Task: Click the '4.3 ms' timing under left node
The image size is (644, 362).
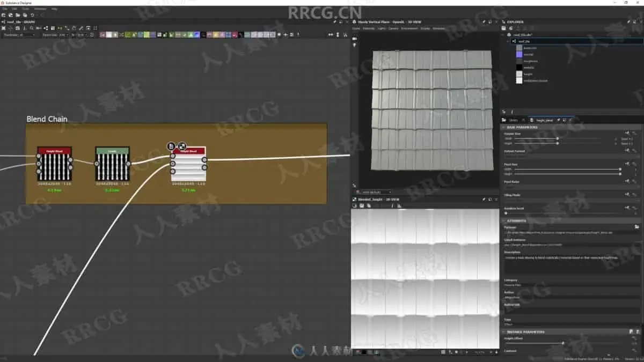Action: pyautogui.click(x=54, y=190)
